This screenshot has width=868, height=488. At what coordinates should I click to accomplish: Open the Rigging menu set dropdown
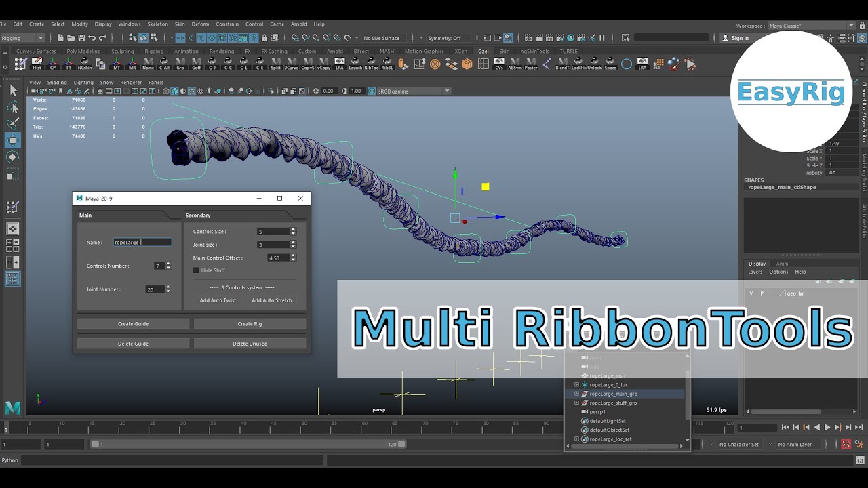click(22, 38)
